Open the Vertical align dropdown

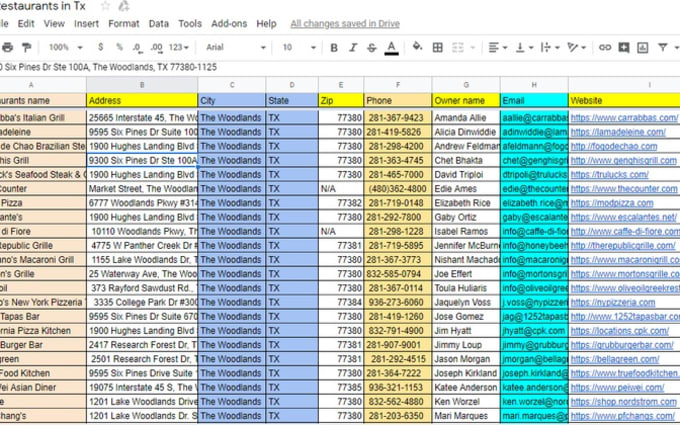pos(524,47)
